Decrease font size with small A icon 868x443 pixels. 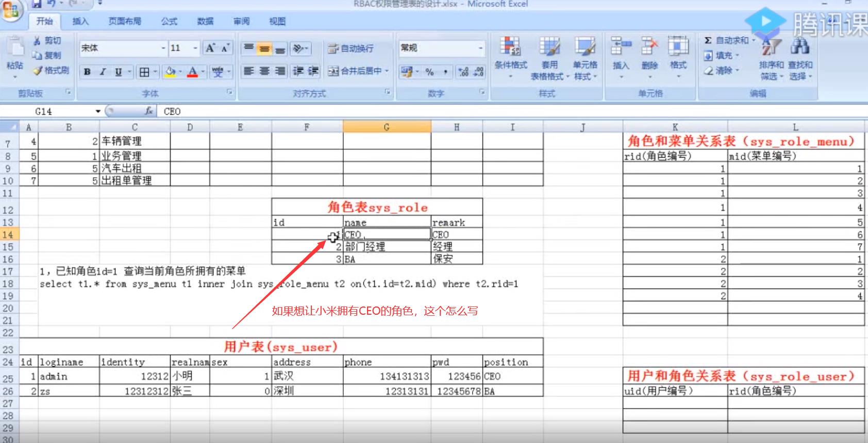225,48
